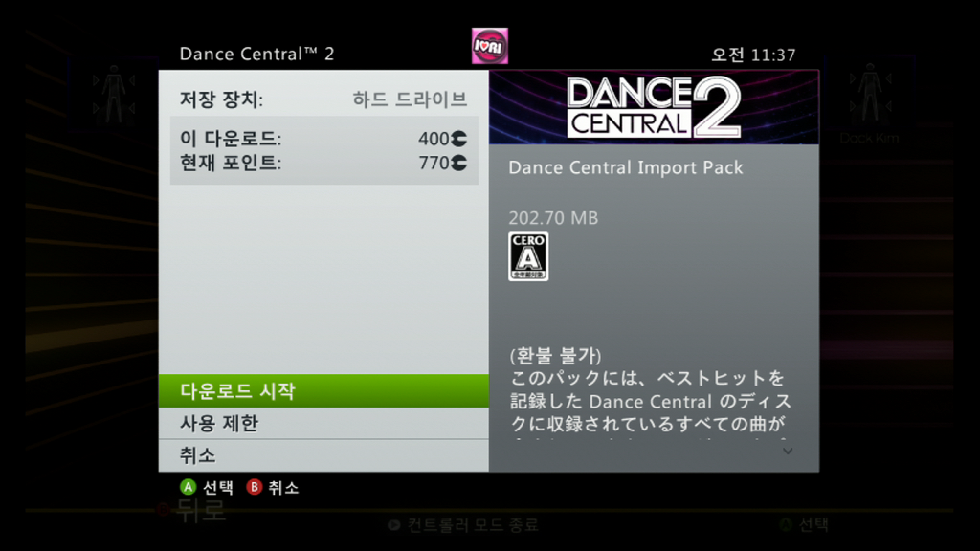Viewport: 980px width, 551px height.
Task: Click the 취소 label next to B
Action: [x=283, y=487]
